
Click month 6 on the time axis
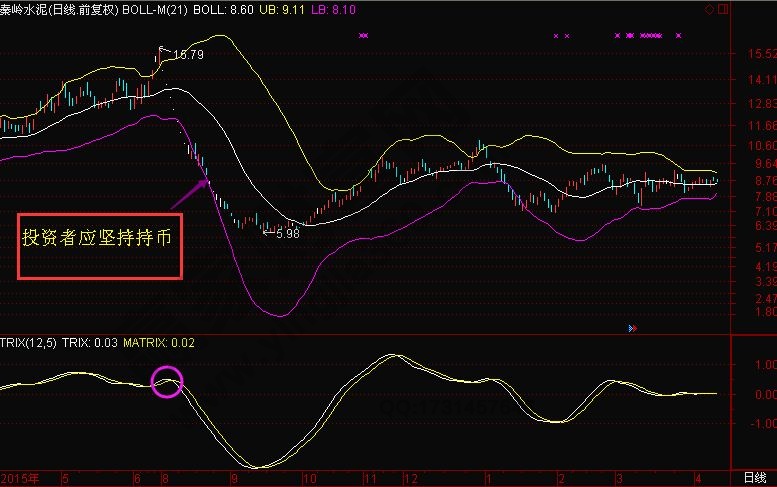click(x=137, y=479)
